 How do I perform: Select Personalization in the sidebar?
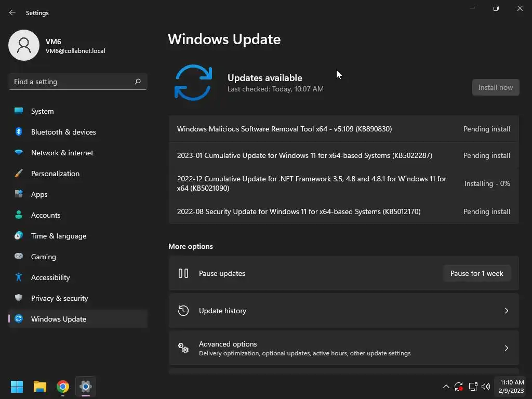[78, 174]
